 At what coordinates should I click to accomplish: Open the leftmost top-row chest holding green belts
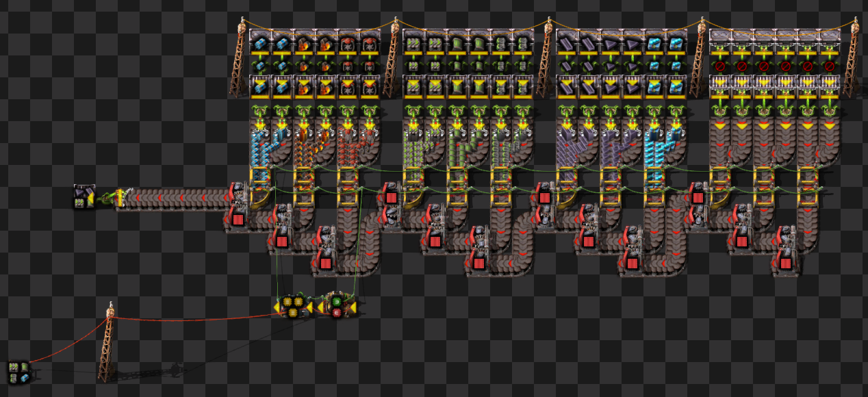[413, 41]
